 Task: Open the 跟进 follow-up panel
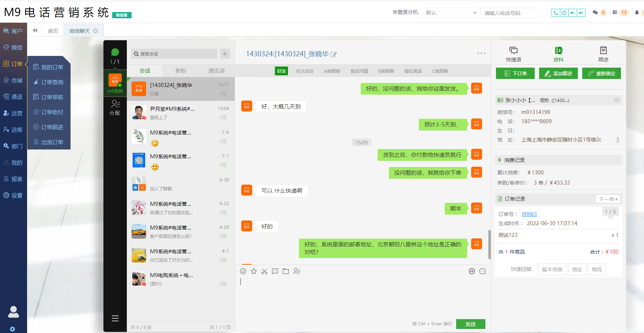[x=603, y=54]
